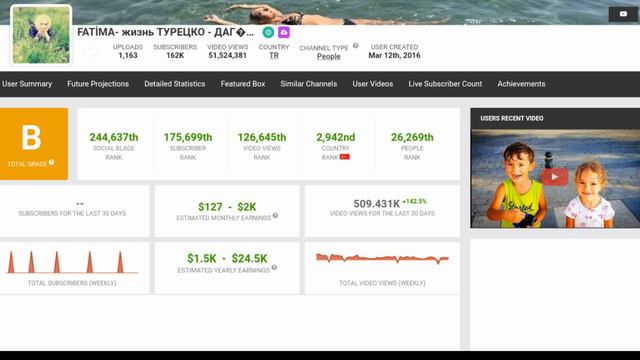Open the Estimated Yearly Earnings help icon
This screenshot has width=640, height=360.
(x=274, y=267)
